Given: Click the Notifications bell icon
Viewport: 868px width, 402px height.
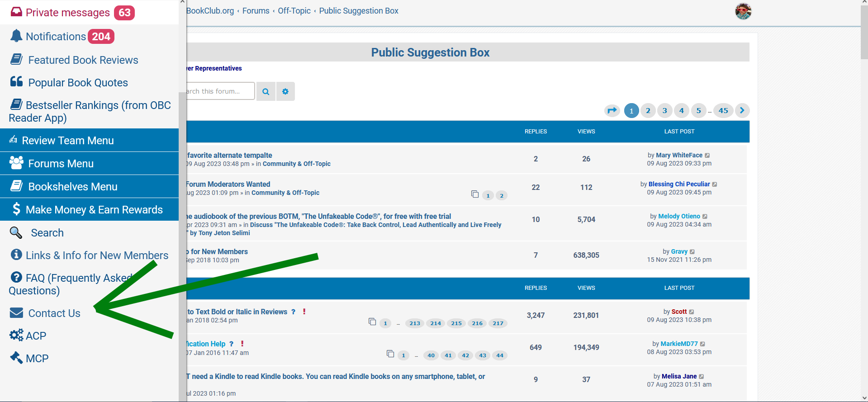Looking at the screenshot, I should (16, 36).
